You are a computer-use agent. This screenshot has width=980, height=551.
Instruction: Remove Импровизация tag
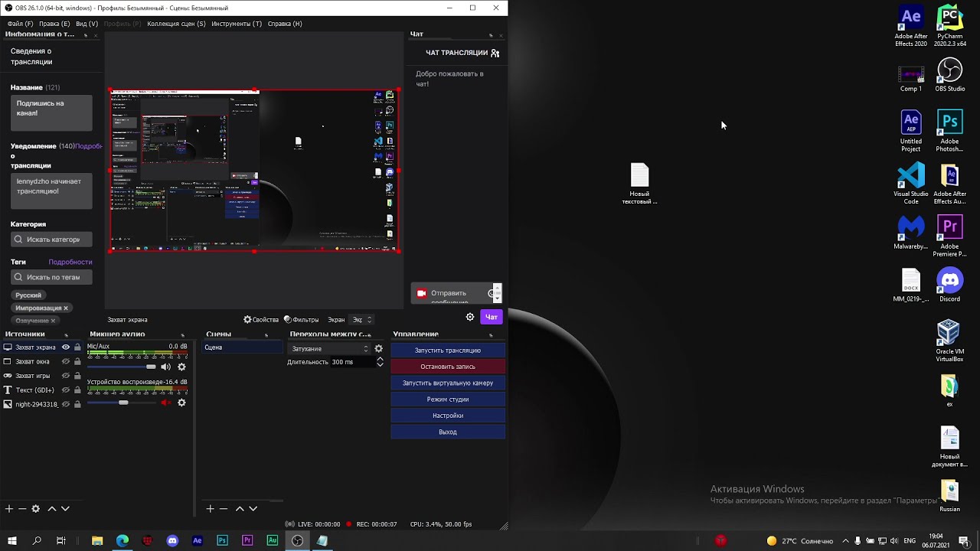(x=66, y=308)
